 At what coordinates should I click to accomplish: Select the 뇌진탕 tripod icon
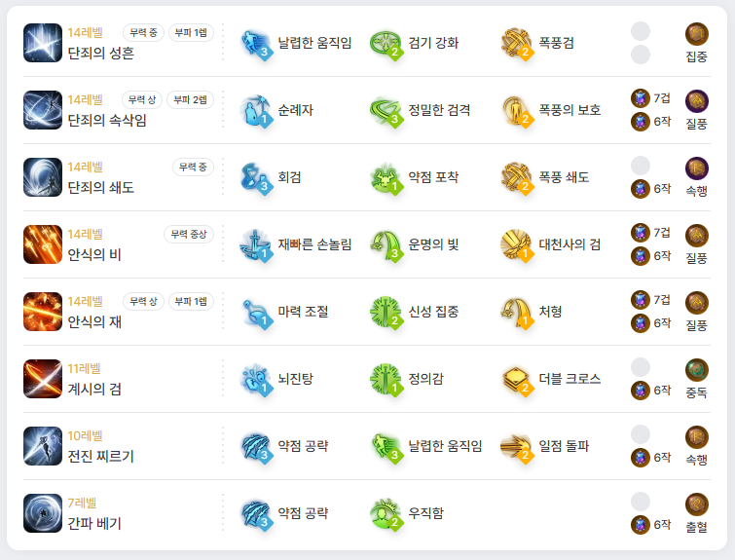tap(256, 380)
